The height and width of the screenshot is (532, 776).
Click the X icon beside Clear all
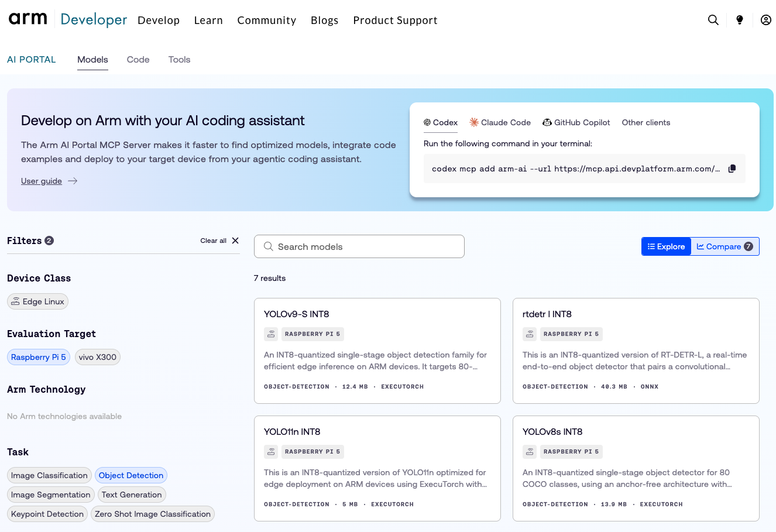235,241
